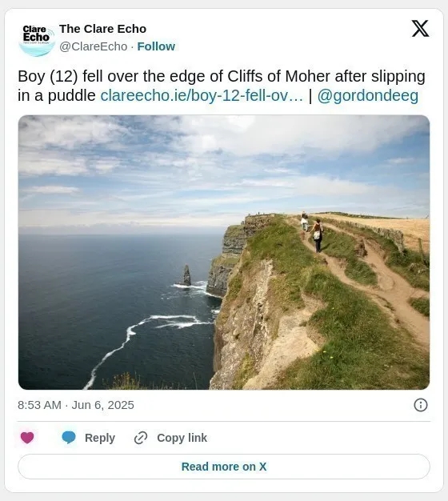This screenshot has height=501, width=448.
Task: Click the Copy link text
Action: click(x=182, y=438)
